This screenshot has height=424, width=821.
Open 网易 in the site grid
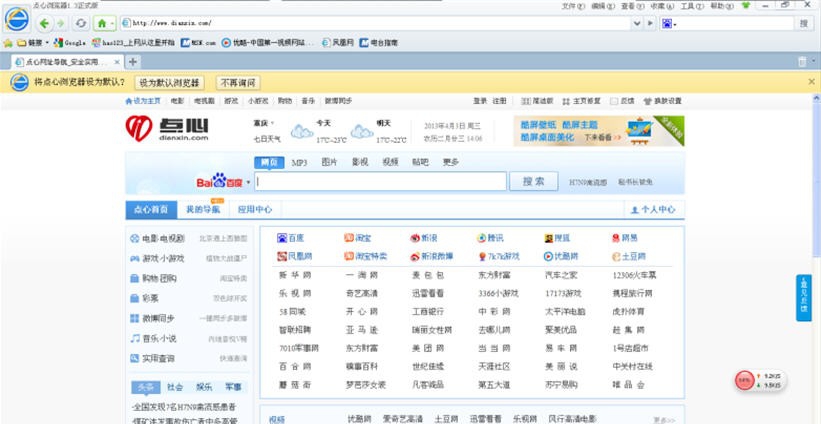tap(625, 238)
